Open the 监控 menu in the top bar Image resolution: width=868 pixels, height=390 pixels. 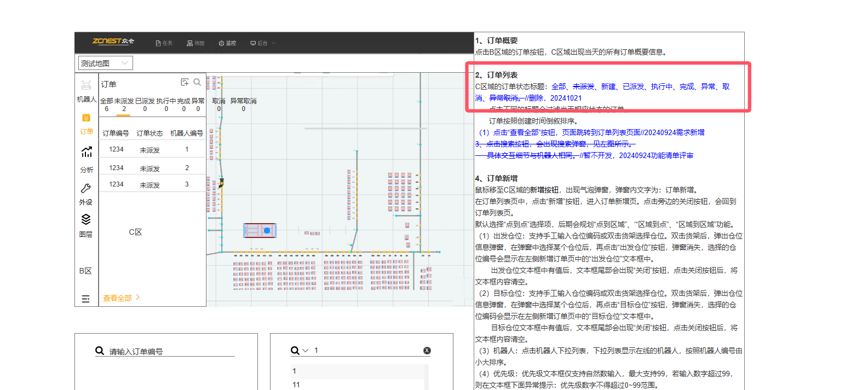click(227, 43)
